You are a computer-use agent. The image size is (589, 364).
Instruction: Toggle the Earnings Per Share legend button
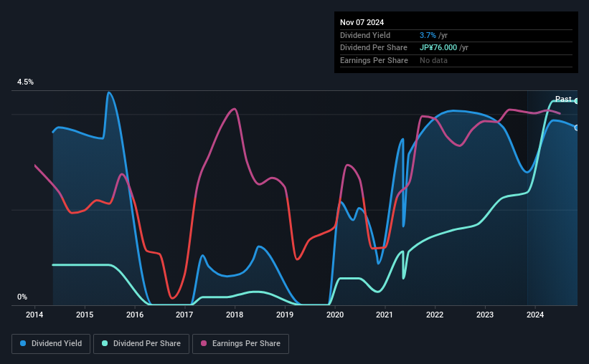(240, 344)
